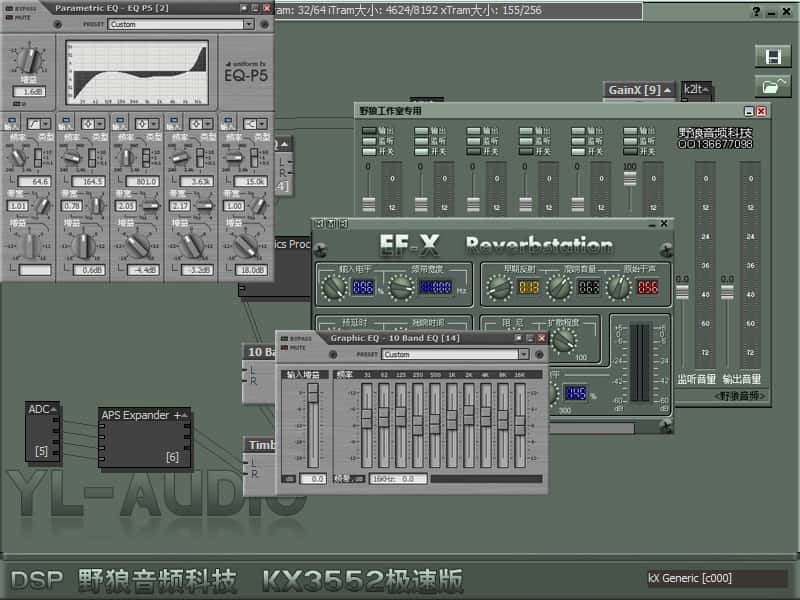Click the k2lt module tab
This screenshot has height=600, width=800.
pyautogui.click(x=696, y=90)
